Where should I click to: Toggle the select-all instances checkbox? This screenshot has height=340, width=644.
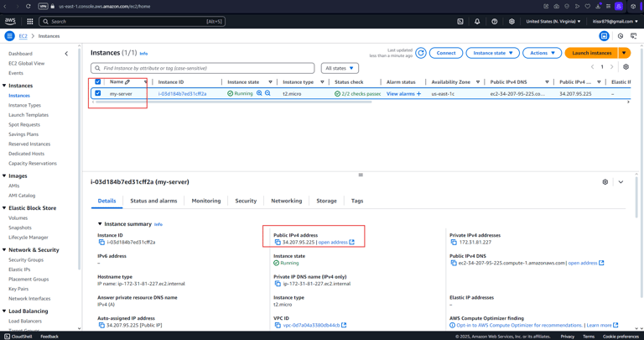pyautogui.click(x=98, y=81)
